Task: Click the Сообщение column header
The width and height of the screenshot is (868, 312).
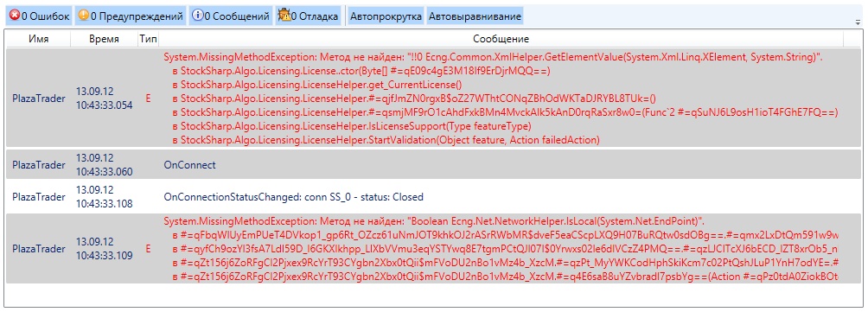Action: [501, 39]
